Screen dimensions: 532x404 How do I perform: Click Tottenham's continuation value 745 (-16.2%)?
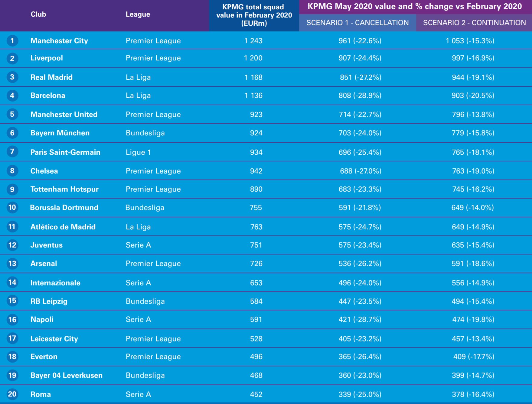[473, 189]
